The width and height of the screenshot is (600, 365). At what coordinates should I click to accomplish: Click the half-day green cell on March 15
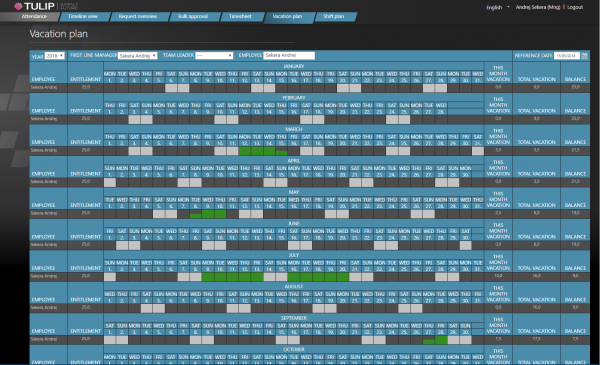(281, 153)
